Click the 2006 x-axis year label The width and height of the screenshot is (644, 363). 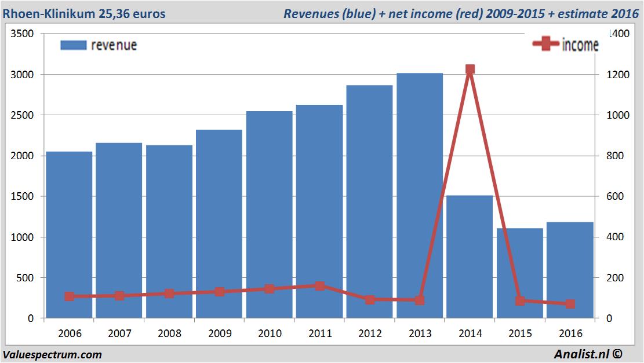point(70,333)
